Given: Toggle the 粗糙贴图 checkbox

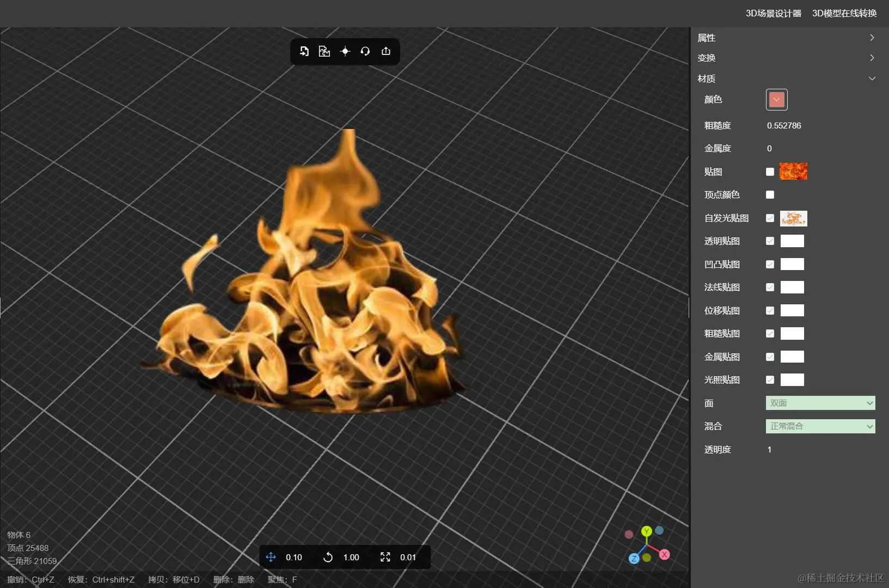Looking at the screenshot, I should pos(770,333).
